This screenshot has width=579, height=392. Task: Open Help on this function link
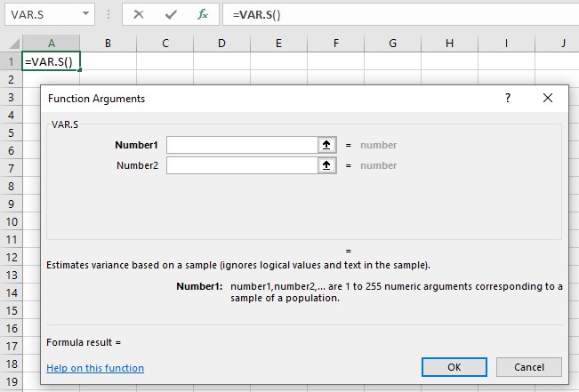click(x=95, y=368)
